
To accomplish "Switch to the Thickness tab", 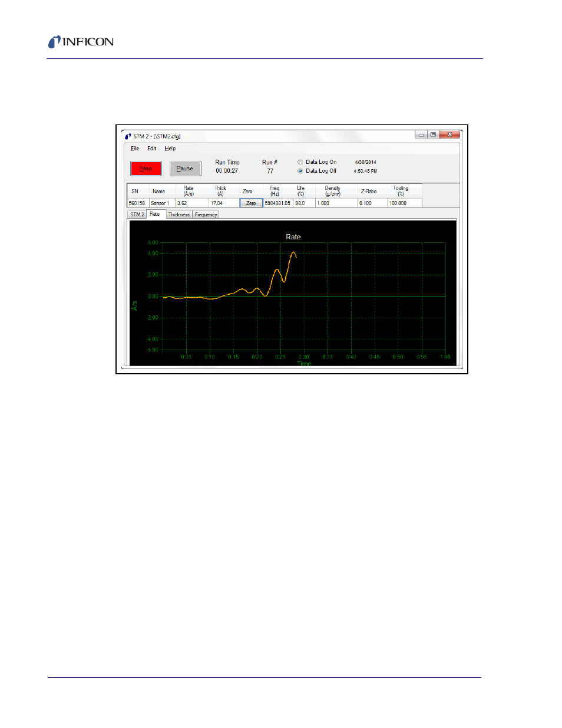I will coord(179,215).
